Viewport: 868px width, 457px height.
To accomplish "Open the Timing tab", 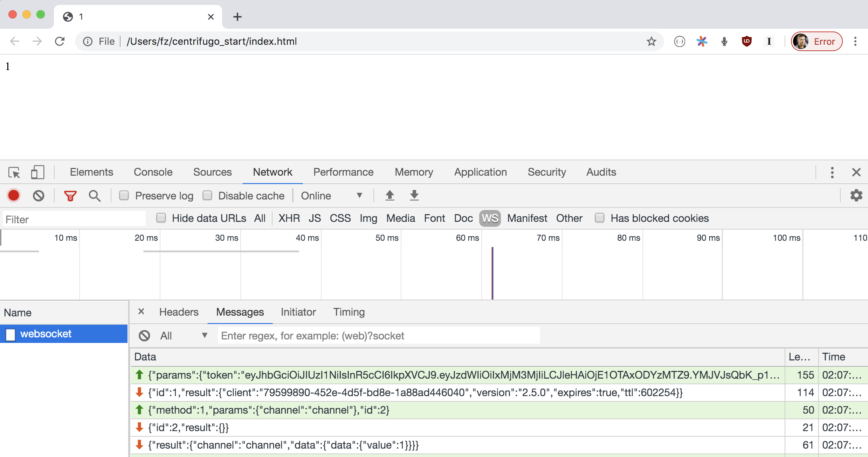I will [349, 312].
